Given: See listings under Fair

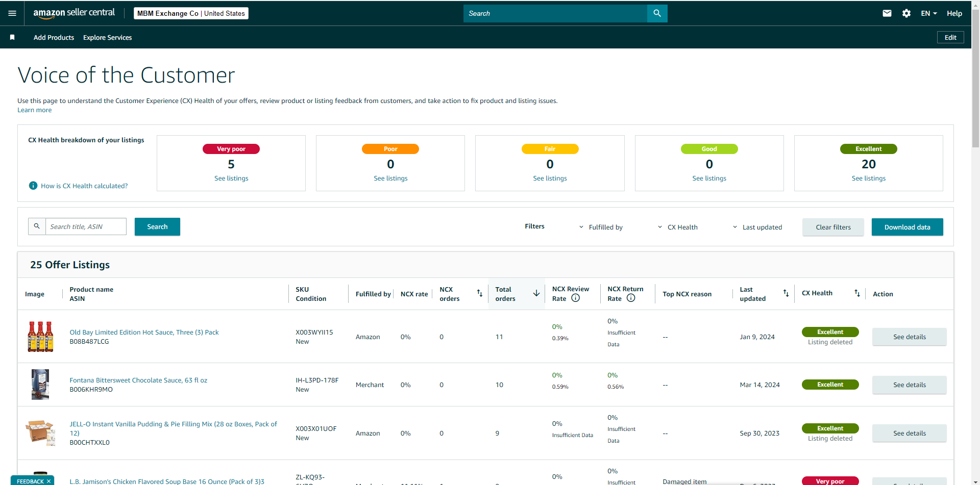Looking at the screenshot, I should coord(550,178).
